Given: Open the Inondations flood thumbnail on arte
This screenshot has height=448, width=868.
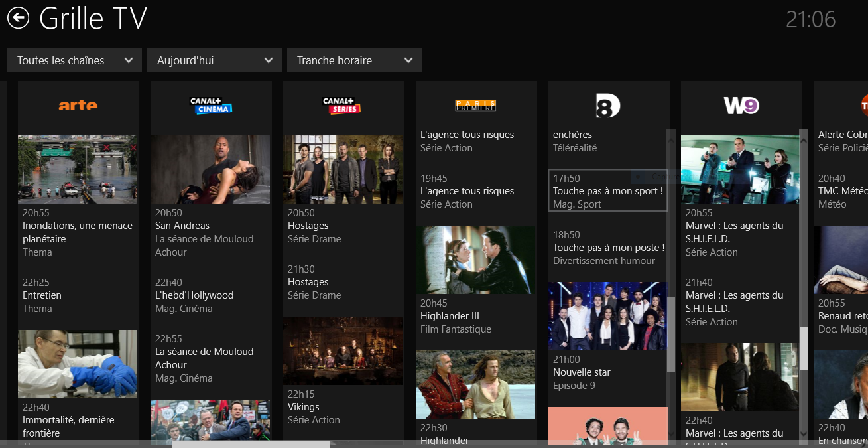Looking at the screenshot, I should (78, 169).
